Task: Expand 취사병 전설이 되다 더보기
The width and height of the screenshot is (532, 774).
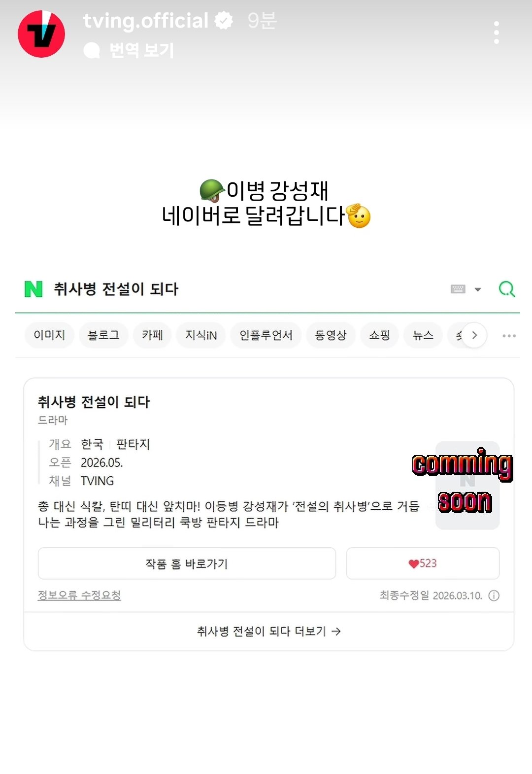Action: 268,631
